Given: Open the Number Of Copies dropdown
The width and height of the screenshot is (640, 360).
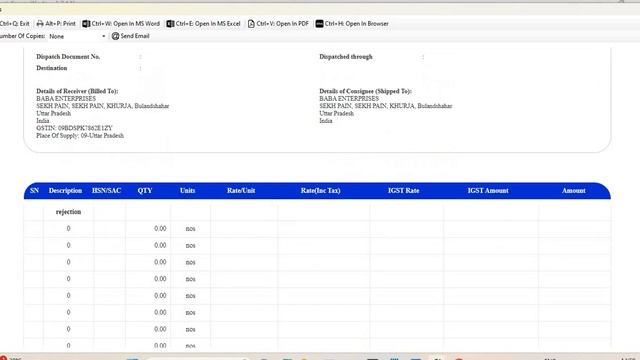Looking at the screenshot, I should pos(77,36).
